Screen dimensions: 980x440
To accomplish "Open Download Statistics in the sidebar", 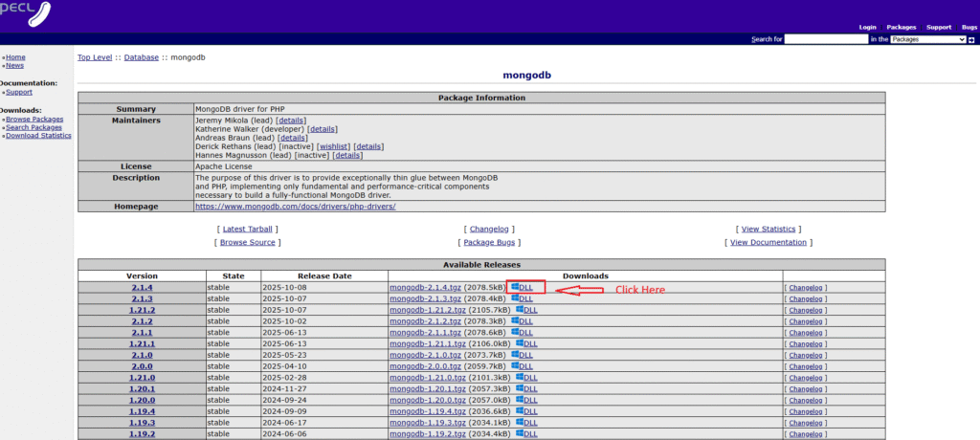I will pyautogui.click(x=38, y=136).
